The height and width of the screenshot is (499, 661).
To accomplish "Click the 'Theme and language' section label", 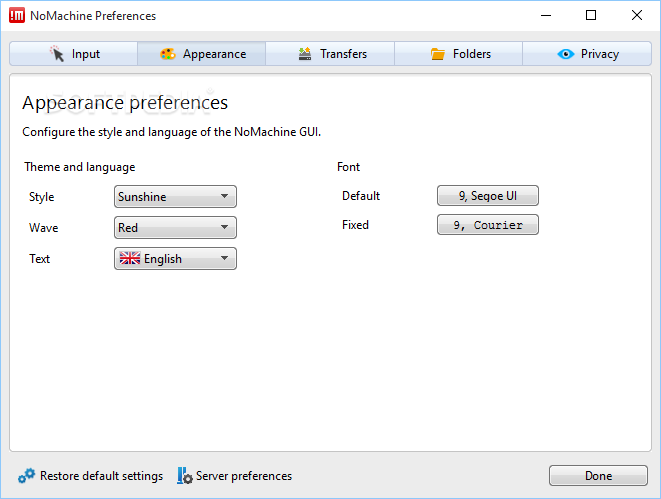I will click(x=80, y=167).
